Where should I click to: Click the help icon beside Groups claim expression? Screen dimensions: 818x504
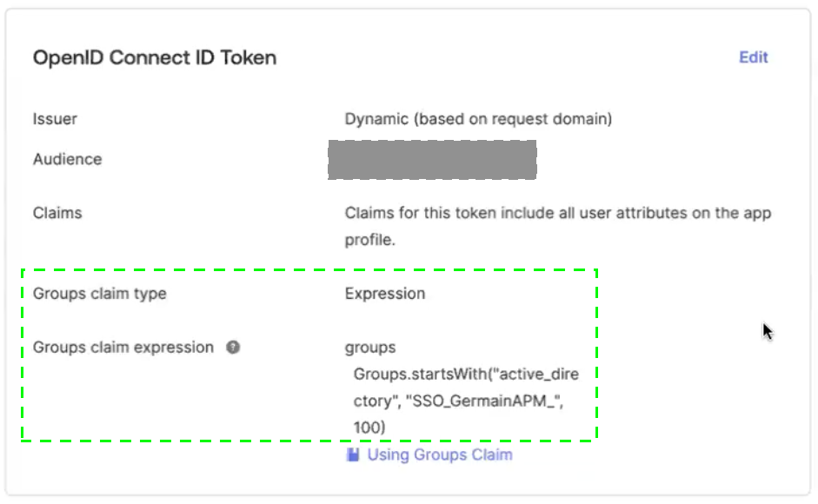pos(233,348)
